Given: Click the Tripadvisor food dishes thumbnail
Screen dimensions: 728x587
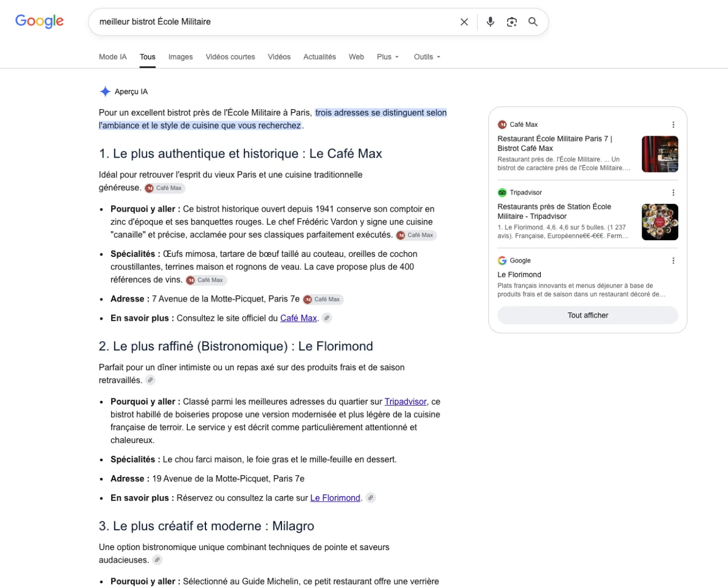Looking at the screenshot, I should (660, 223).
